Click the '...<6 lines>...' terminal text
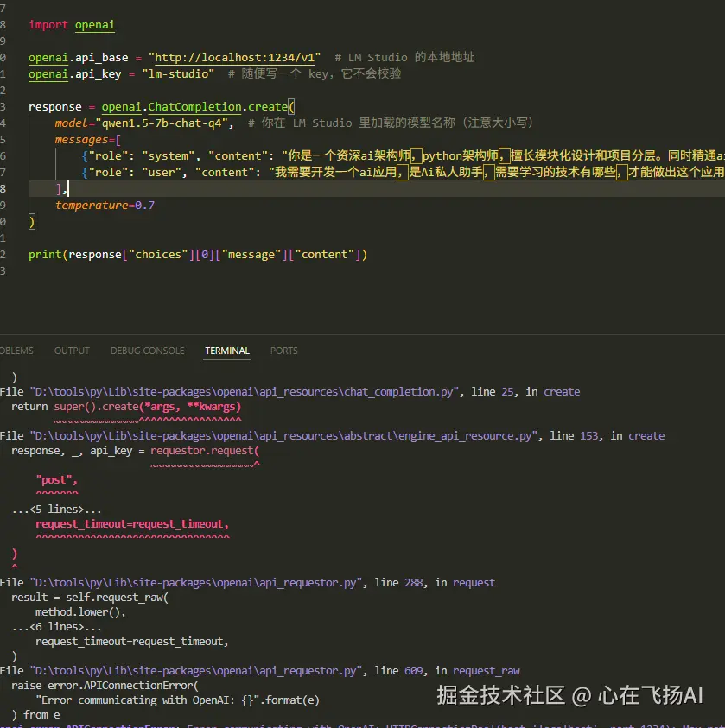Screen dimensions: 725x728 56,627
